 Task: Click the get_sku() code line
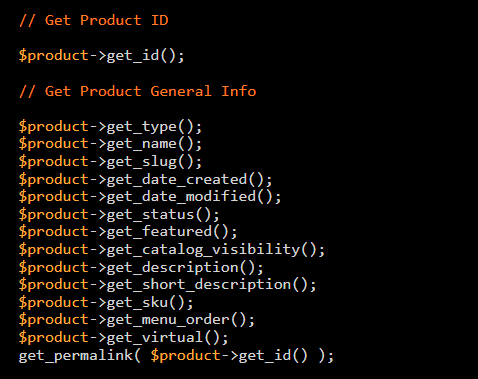[106, 303]
